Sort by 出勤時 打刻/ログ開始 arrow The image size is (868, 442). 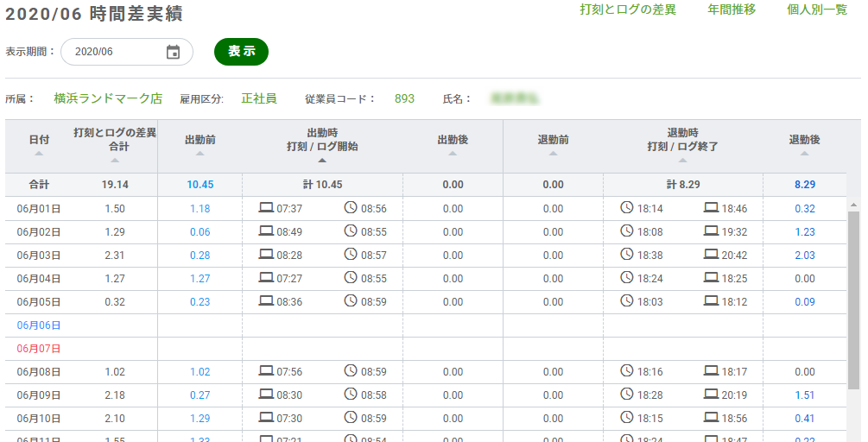point(322,161)
